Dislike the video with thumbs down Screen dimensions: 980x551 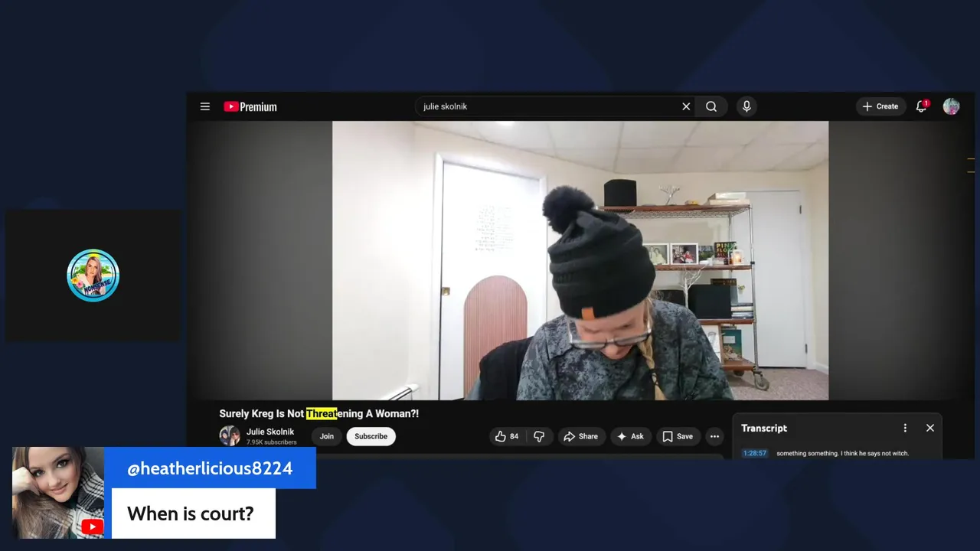[x=539, y=436]
